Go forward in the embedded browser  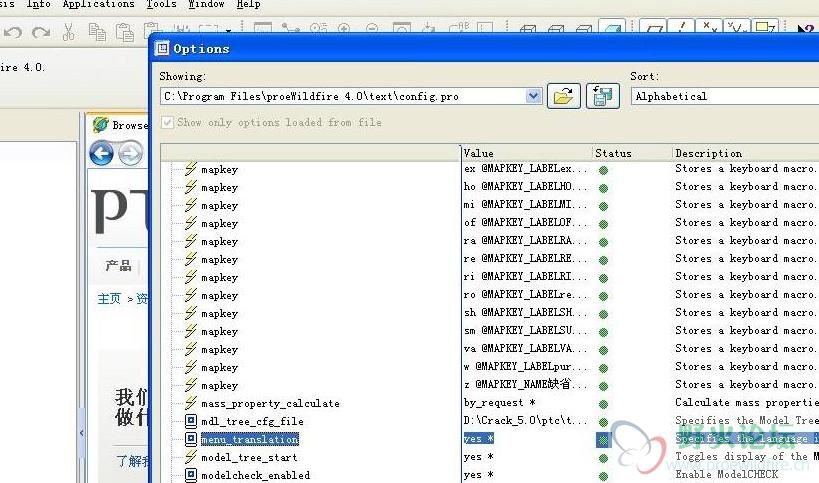(130, 154)
